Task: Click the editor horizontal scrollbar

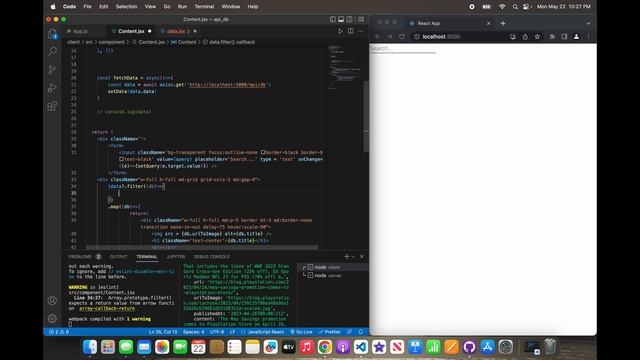Action: coord(202,247)
